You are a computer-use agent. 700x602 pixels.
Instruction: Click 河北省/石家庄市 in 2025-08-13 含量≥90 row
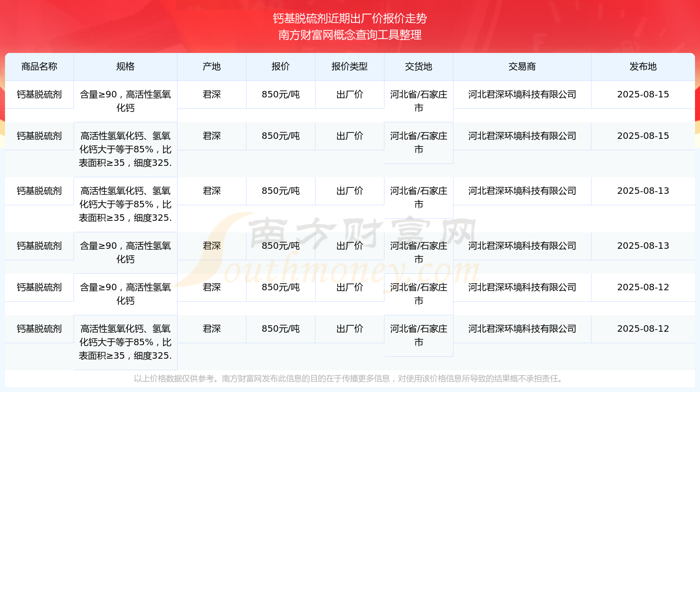pos(419,253)
